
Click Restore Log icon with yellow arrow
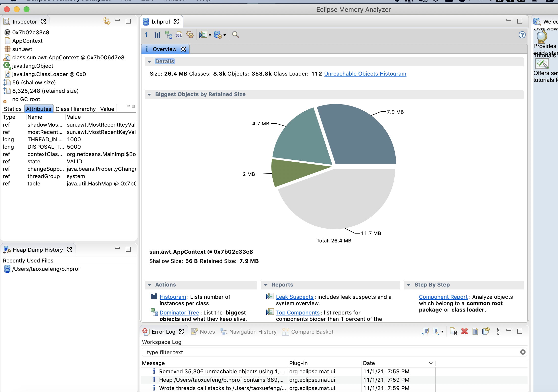pyautogui.click(x=486, y=331)
